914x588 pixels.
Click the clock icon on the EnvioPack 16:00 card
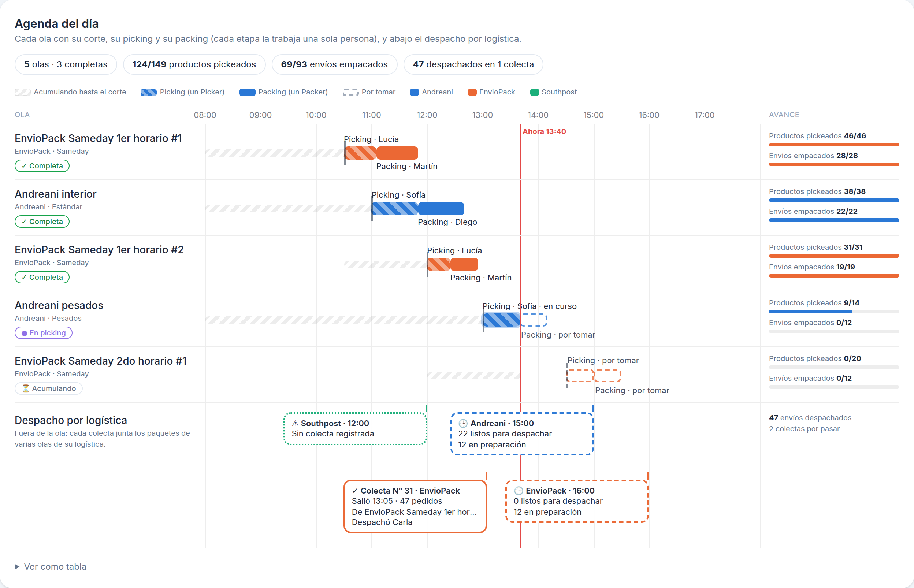(518, 491)
